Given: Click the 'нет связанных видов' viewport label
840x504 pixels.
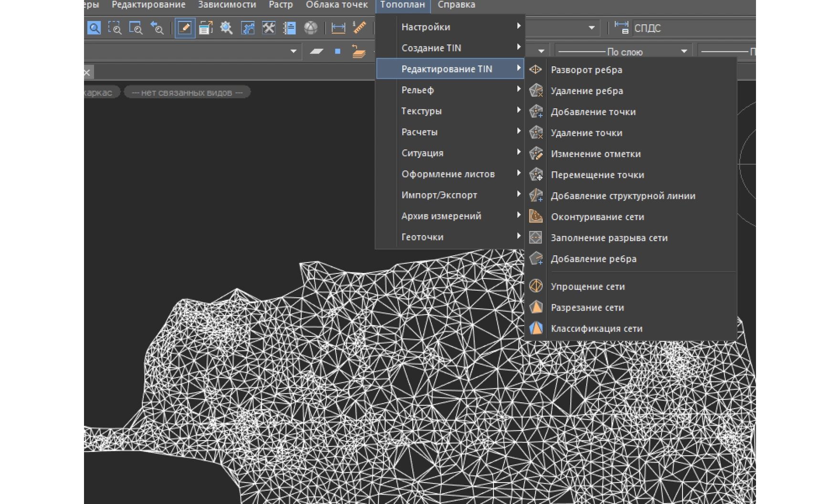Looking at the screenshot, I should [x=187, y=93].
